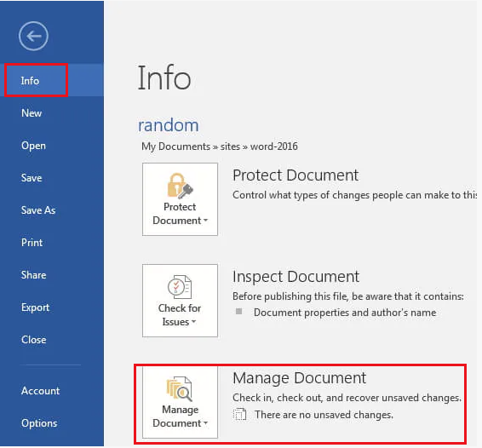Viewport: 482px width, 448px height.
Task: Expand the Check for Issues dropdown arrow
Action: pos(193,322)
